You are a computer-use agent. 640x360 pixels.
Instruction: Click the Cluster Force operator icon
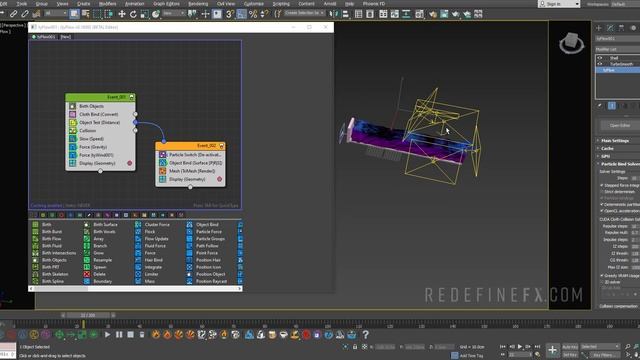click(x=138, y=224)
